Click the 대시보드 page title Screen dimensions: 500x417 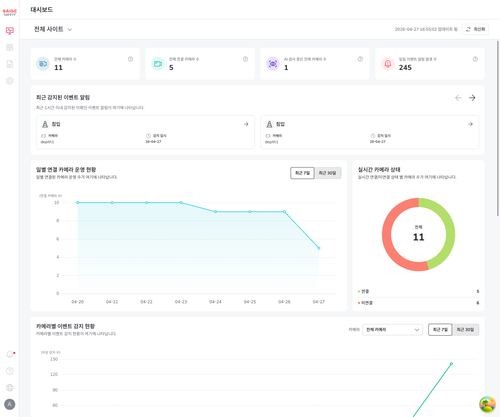42,10
